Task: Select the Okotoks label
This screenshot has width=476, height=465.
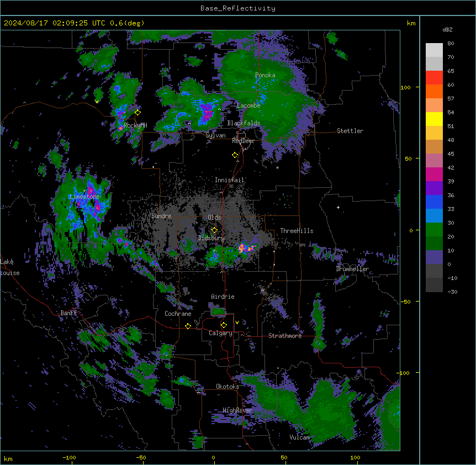Action: [x=228, y=387]
